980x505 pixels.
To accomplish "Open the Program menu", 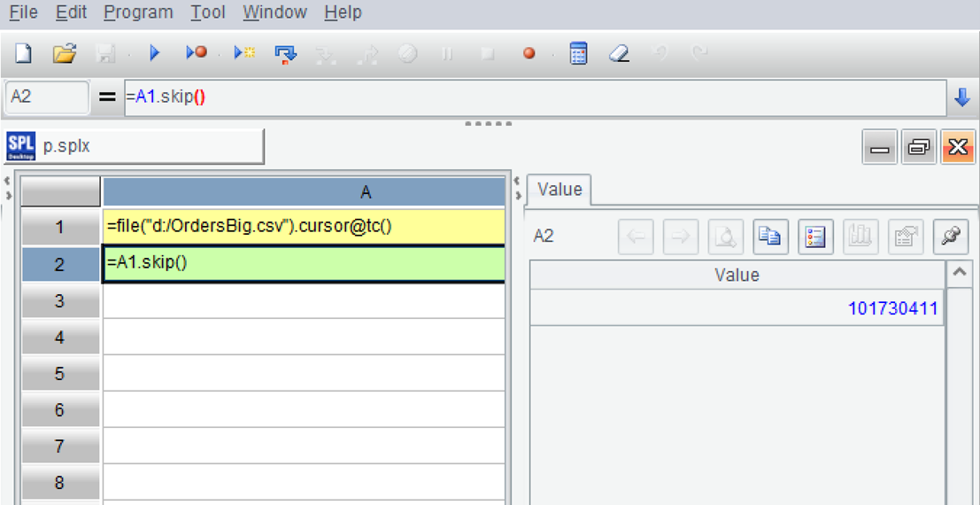I will point(138,12).
